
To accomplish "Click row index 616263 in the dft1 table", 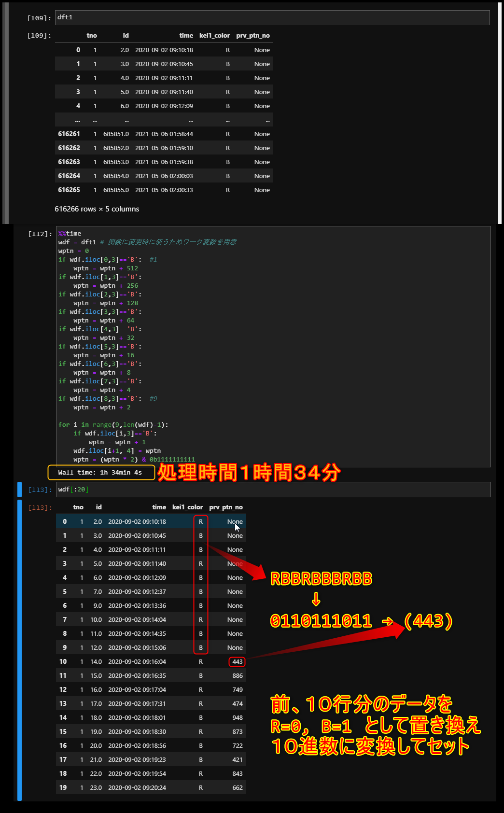I will pyautogui.click(x=69, y=162).
